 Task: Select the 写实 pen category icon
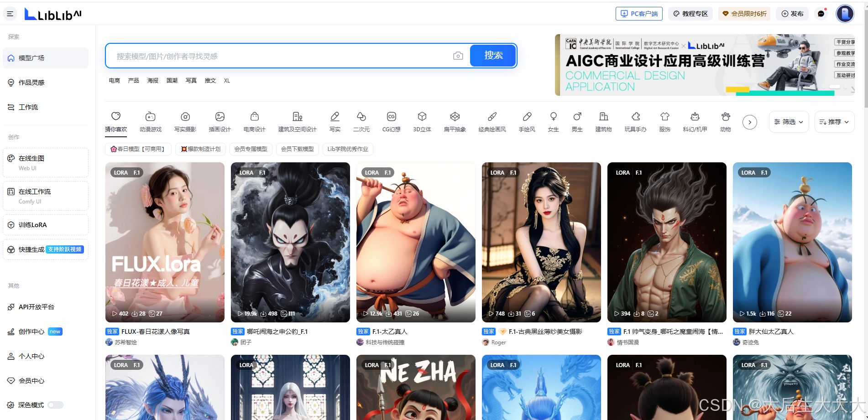(335, 117)
